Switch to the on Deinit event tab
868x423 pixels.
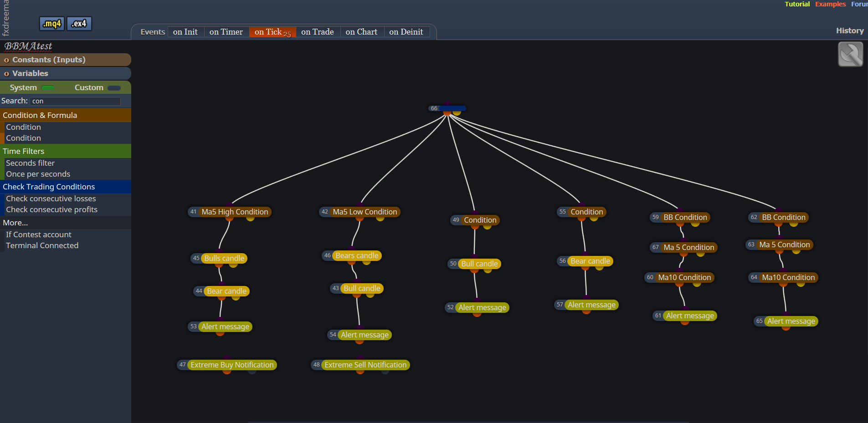click(406, 32)
